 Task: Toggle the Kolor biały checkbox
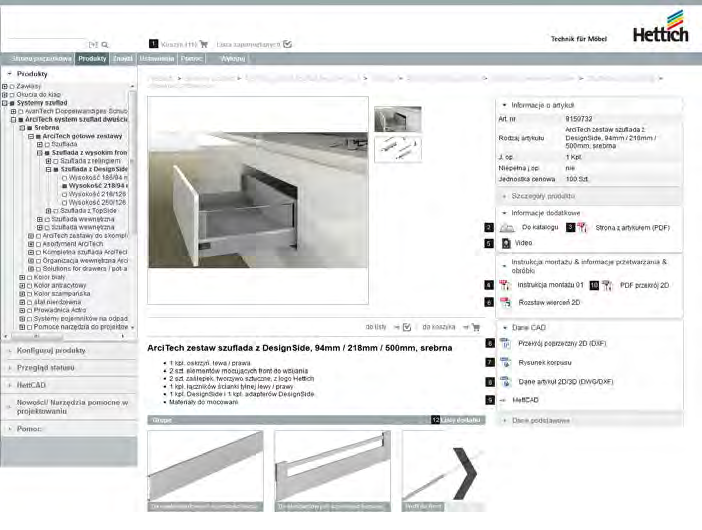(30, 278)
